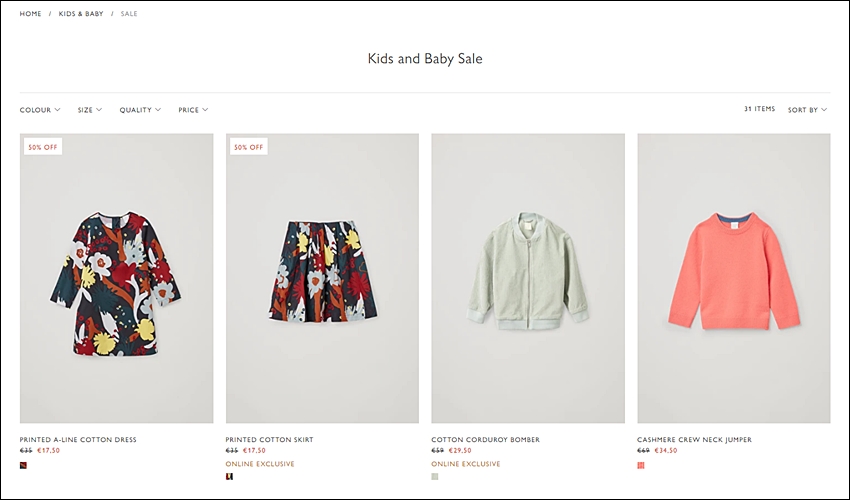Viewport: 850px width, 500px height.
Task: Choose the pale green bomber swatch
Action: click(435, 477)
